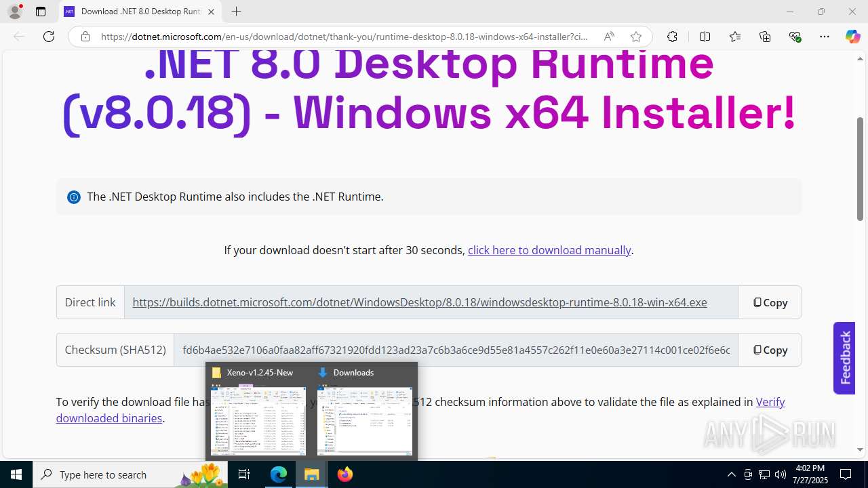
Task: Launch Firefox from the taskbar
Action: pos(344,474)
